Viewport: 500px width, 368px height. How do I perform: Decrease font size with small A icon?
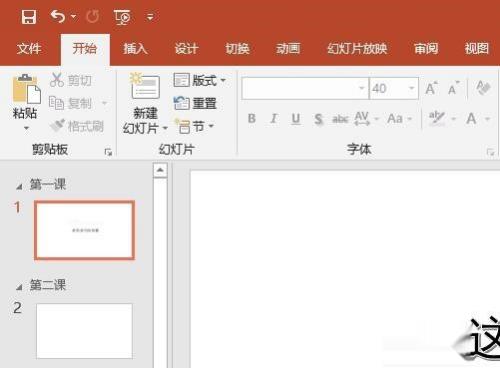454,88
